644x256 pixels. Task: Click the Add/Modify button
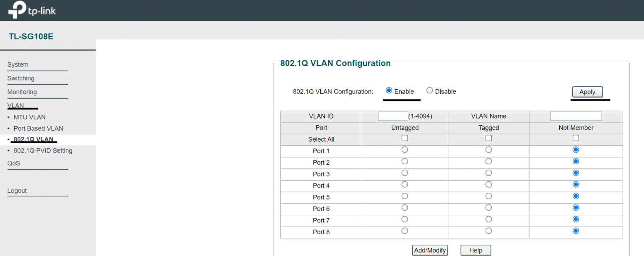tap(430, 250)
